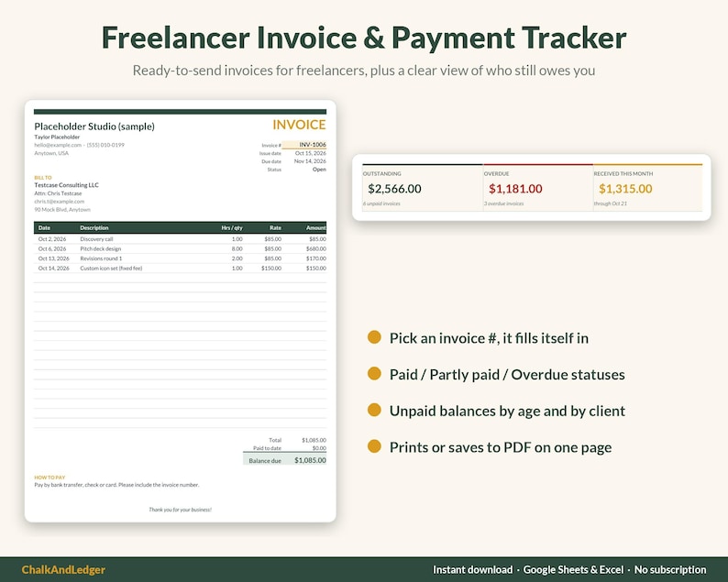
Task: Click the 90 Mock Blvd, Anytown address
Action: point(62,210)
